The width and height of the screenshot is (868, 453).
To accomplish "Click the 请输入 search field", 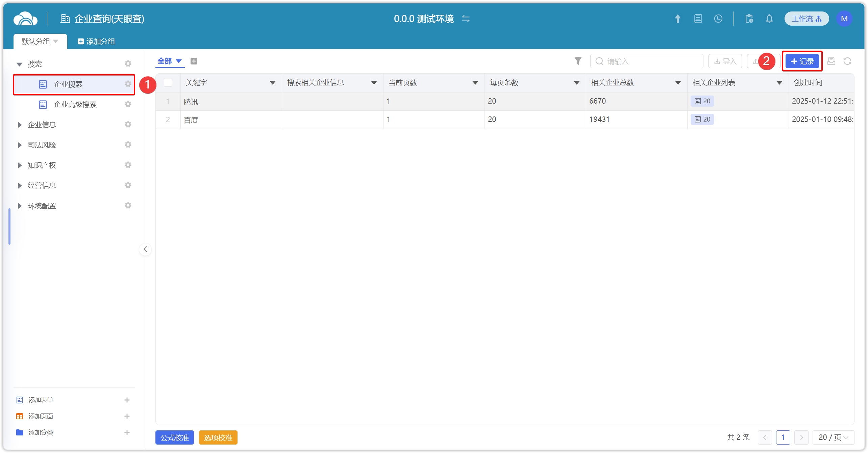I will click(646, 61).
